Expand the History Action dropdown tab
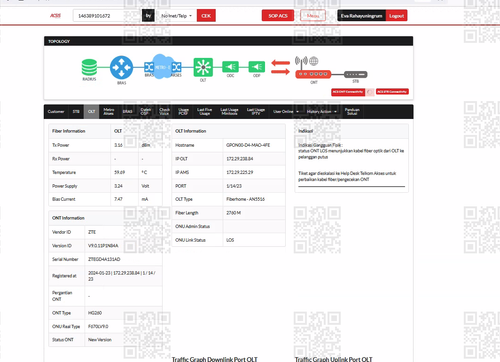The height and width of the screenshot is (362, 500). click(322, 112)
